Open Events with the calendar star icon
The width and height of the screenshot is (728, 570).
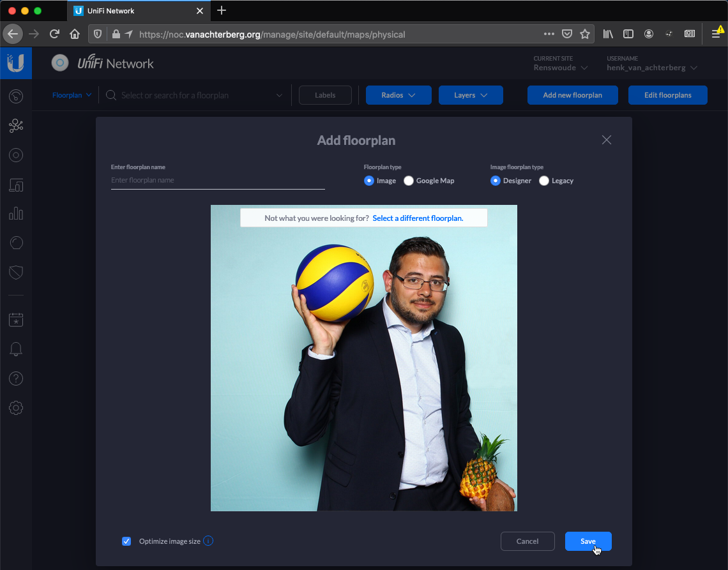pyautogui.click(x=16, y=320)
